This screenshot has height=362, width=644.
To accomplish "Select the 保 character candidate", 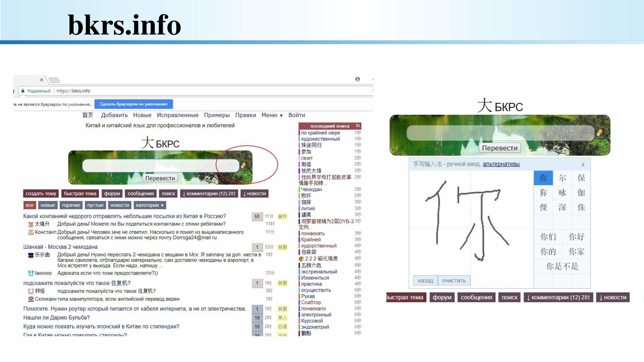I will click(581, 178).
